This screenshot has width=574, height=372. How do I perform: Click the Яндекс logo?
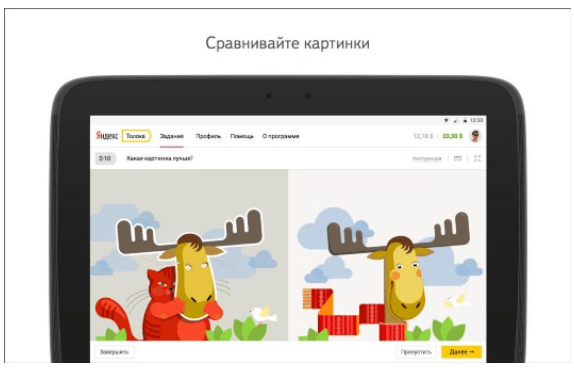point(107,136)
